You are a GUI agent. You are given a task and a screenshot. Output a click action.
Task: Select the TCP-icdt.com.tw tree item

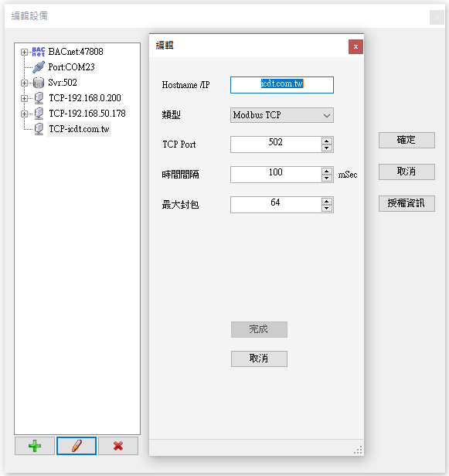pyautogui.click(x=79, y=129)
